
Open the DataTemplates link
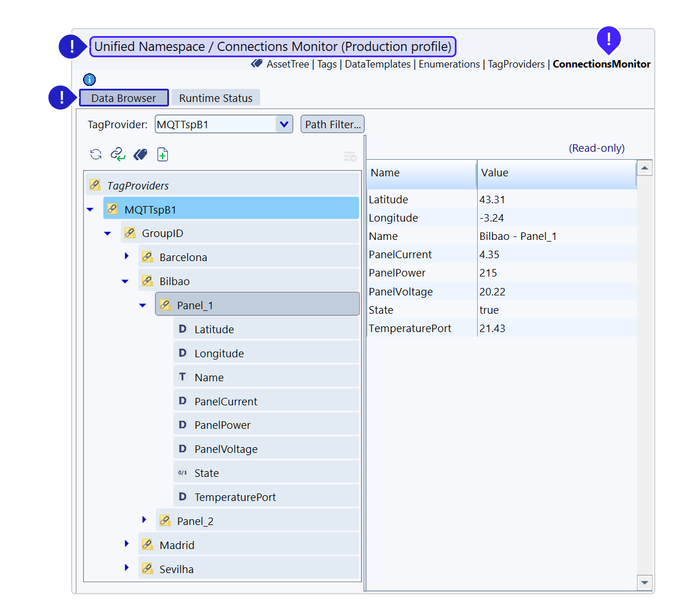[377, 64]
